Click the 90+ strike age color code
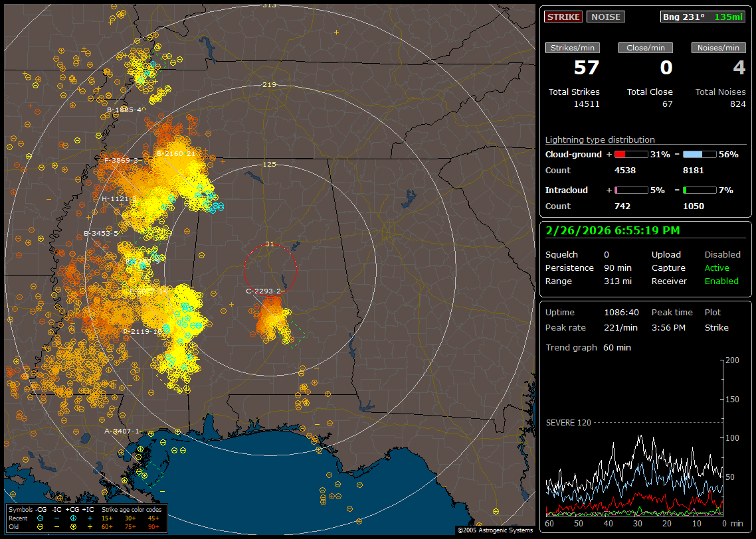Image resolution: width=756 pixels, height=539 pixels. click(x=154, y=526)
